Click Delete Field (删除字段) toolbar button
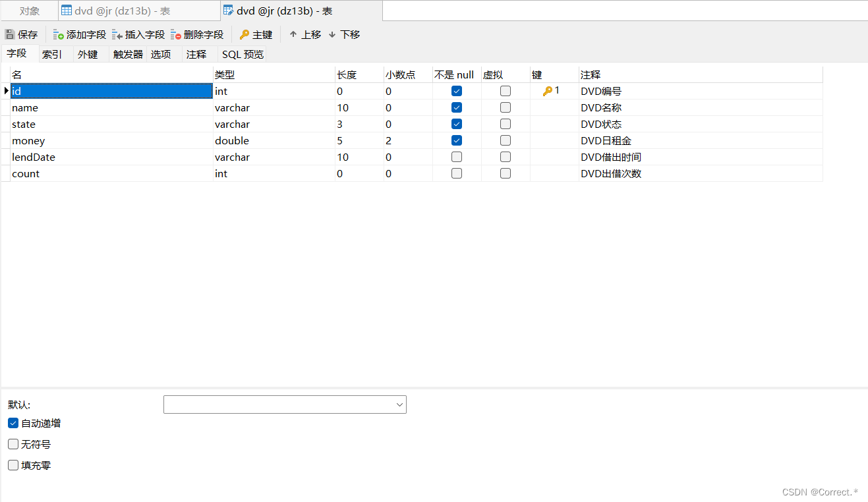Image resolution: width=868 pixels, height=502 pixels. coord(197,34)
